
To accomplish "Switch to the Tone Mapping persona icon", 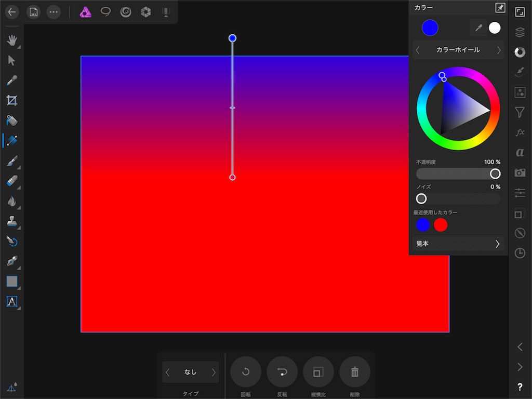I will 166,12.
